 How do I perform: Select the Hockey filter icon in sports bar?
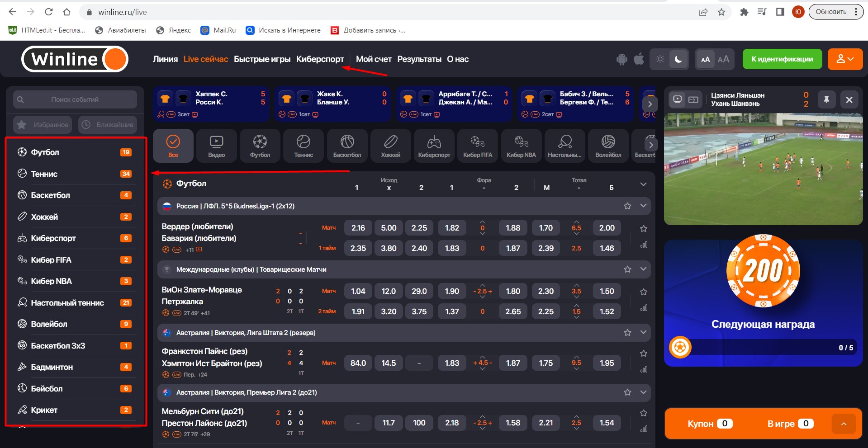pos(390,146)
